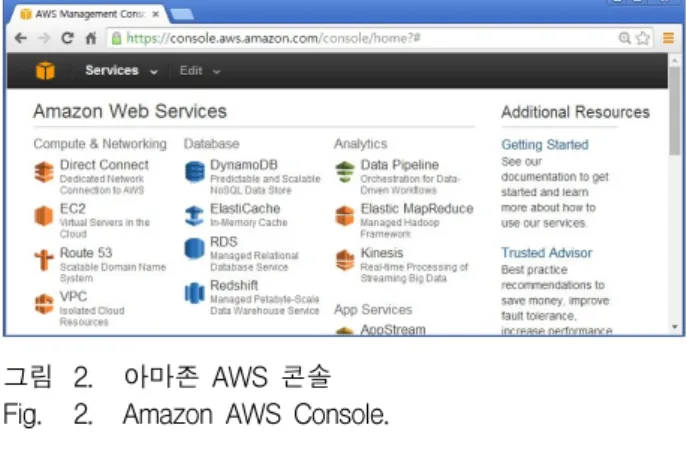Image resolution: width=687 pixels, height=458 pixels.
Task: Open the Edit dropdown menu
Action: pyautogui.click(x=200, y=71)
